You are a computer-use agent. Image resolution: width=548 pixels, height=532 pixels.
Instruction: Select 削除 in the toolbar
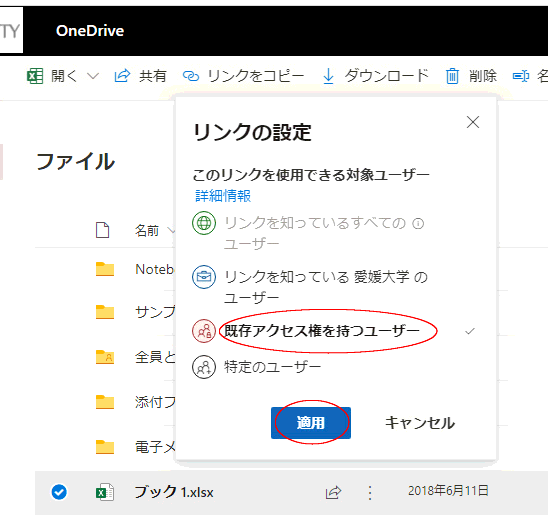pos(483,76)
